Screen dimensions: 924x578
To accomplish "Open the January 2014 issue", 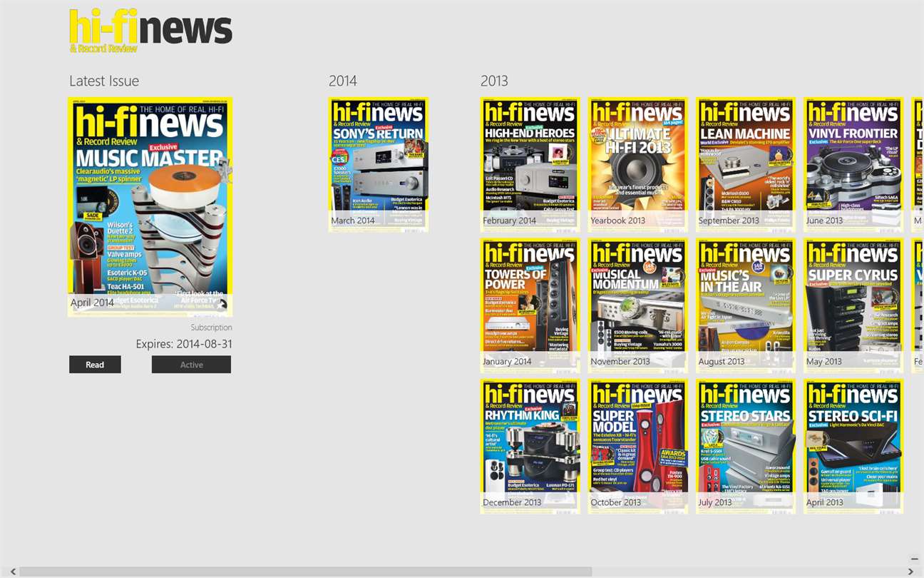I will pyautogui.click(x=530, y=305).
